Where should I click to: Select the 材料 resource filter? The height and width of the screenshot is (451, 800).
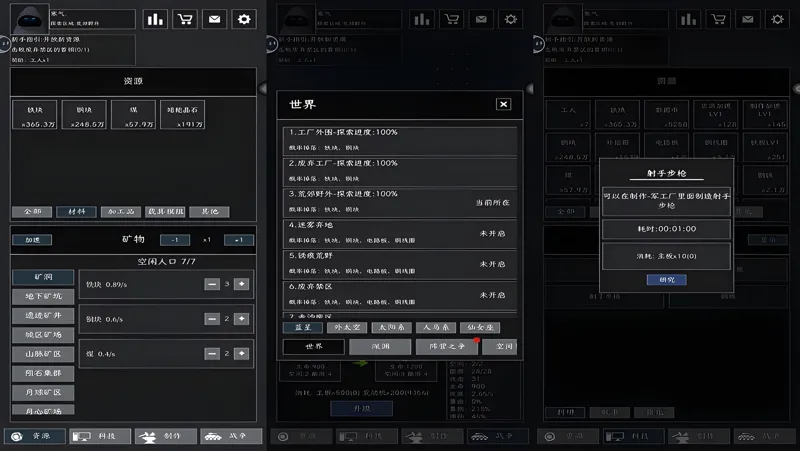[76, 212]
